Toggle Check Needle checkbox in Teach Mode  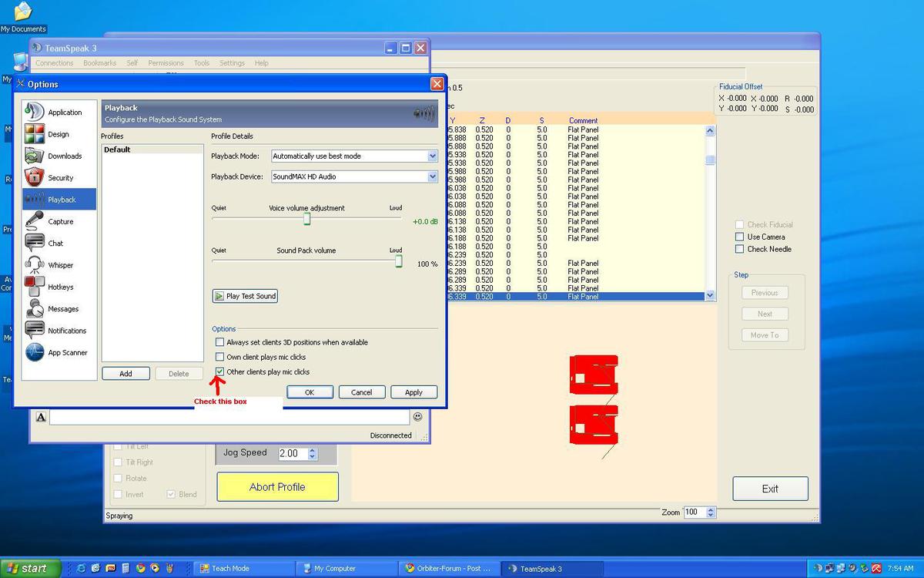point(740,249)
